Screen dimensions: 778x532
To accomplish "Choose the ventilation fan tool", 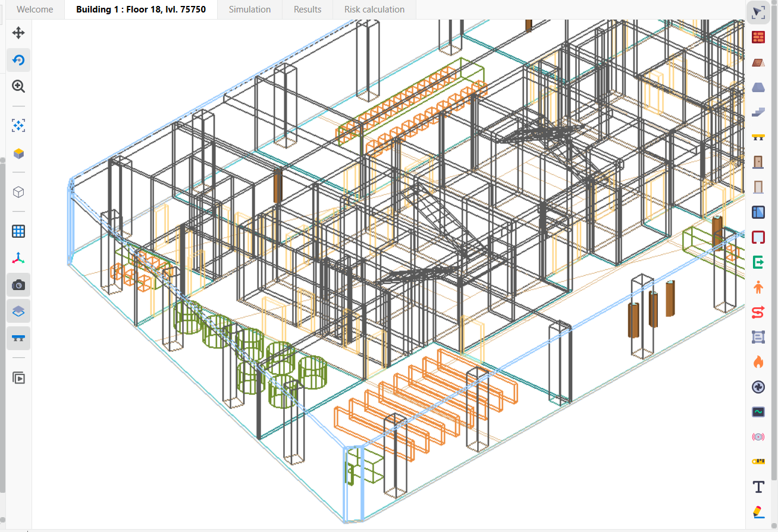I will (758, 387).
